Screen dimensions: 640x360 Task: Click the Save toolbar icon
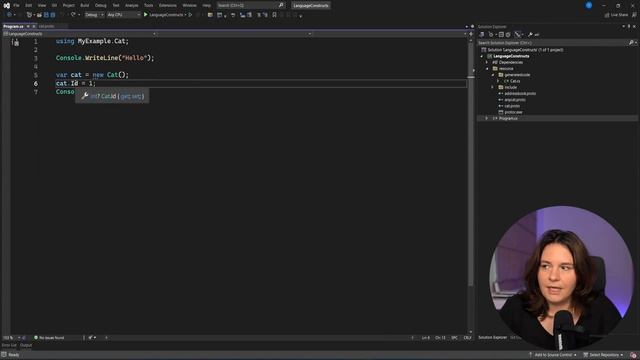[x=46, y=15]
